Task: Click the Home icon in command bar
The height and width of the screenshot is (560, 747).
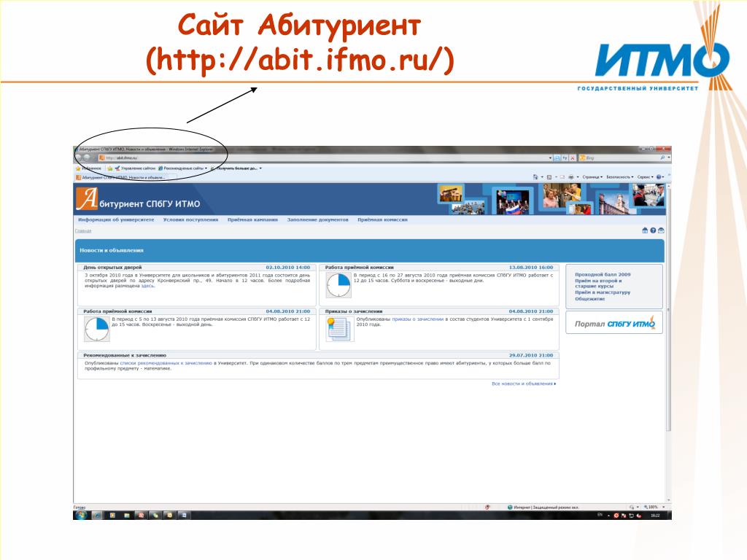Action: [x=535, y=177]
